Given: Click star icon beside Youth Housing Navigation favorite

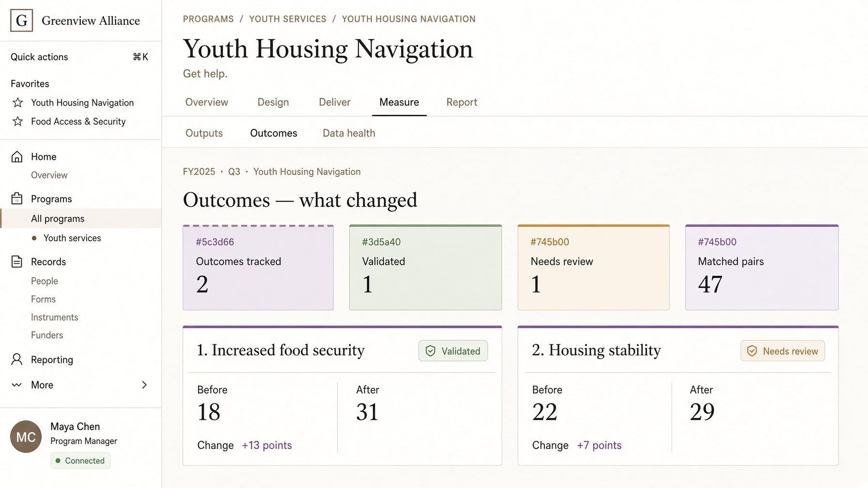Looking at the screenshot, I should 18,103.
